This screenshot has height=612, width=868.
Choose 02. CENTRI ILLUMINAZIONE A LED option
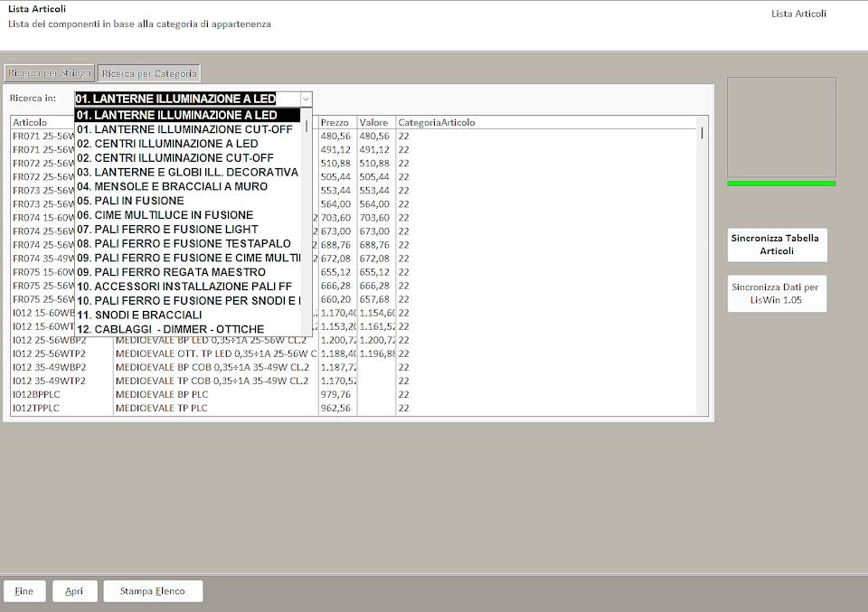[x=188, y=144]
